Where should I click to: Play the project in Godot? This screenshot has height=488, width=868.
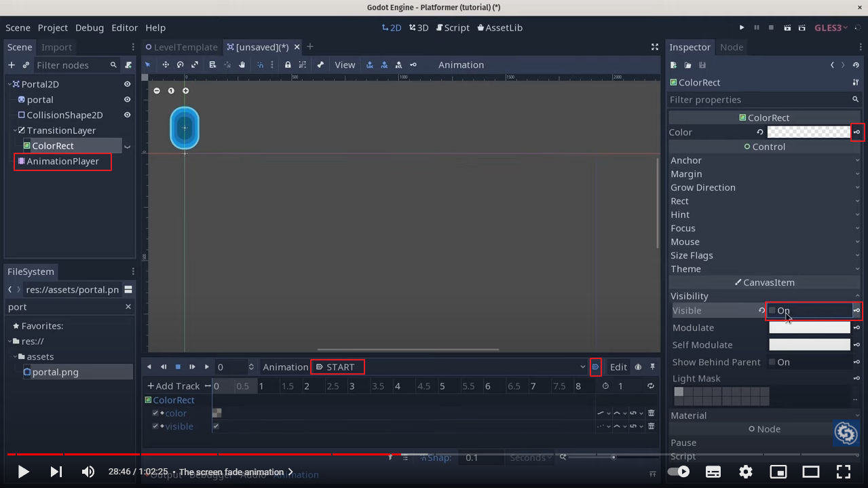742,28
